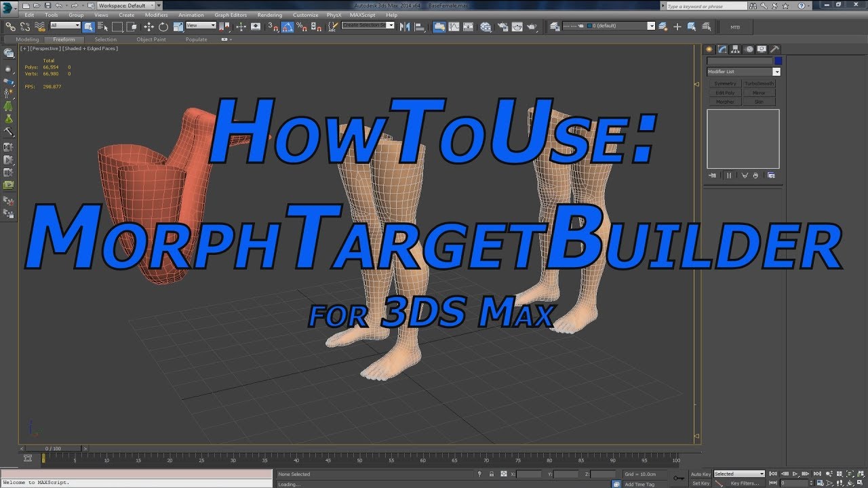Open the Customize menu
The image size is (868, 488).
click(305, 15)
